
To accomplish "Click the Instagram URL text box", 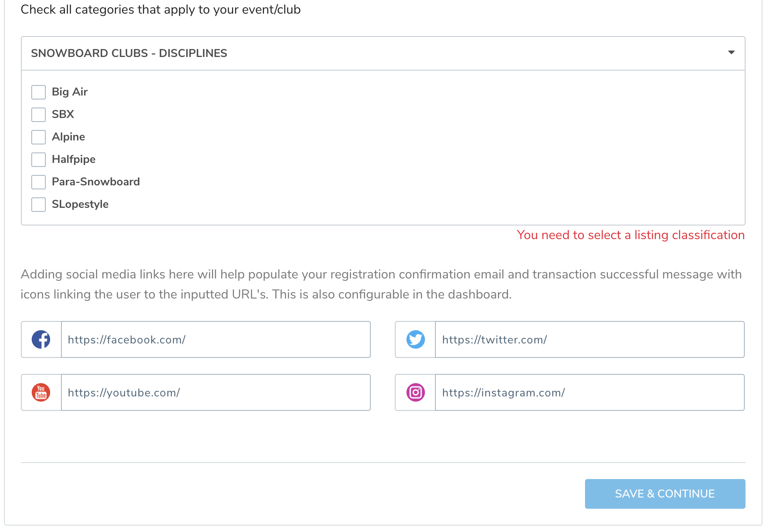I will [589, 392].
